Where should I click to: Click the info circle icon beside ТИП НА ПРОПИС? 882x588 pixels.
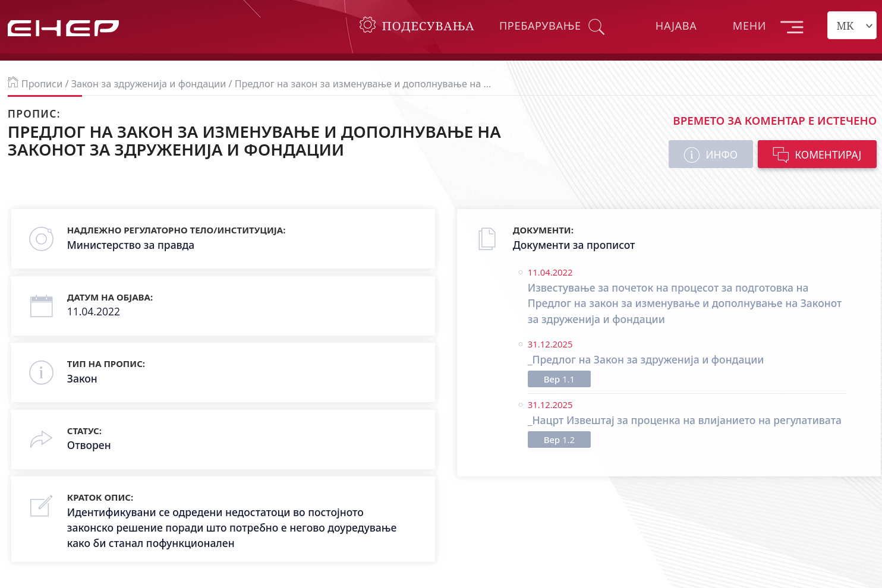(41, 372)
